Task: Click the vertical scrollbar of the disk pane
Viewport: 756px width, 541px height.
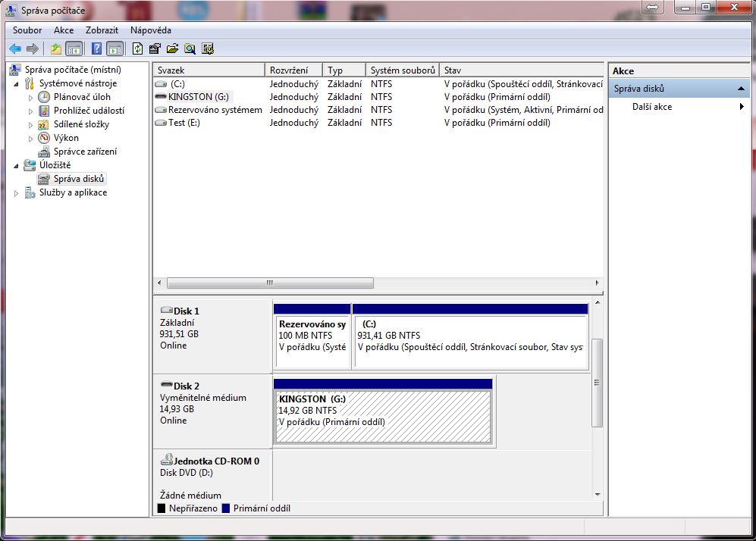Action: click(597, 383)
